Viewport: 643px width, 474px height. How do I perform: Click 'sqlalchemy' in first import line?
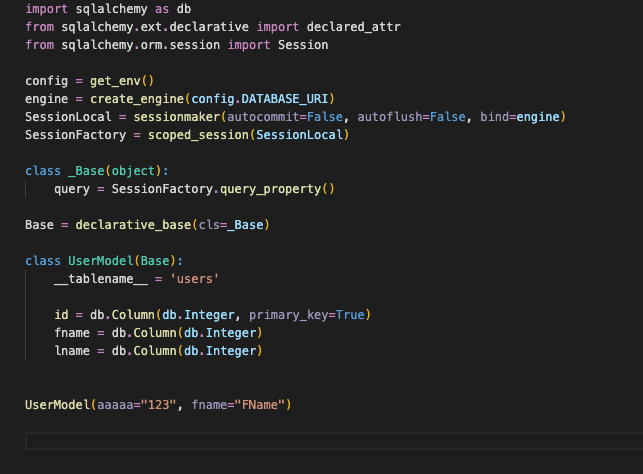coord(112,9)
